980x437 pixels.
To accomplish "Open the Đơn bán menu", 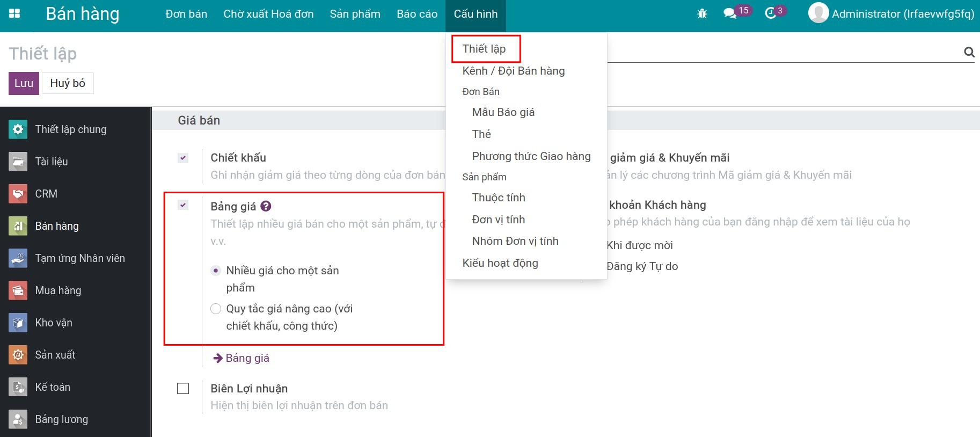I will (186, 14).
